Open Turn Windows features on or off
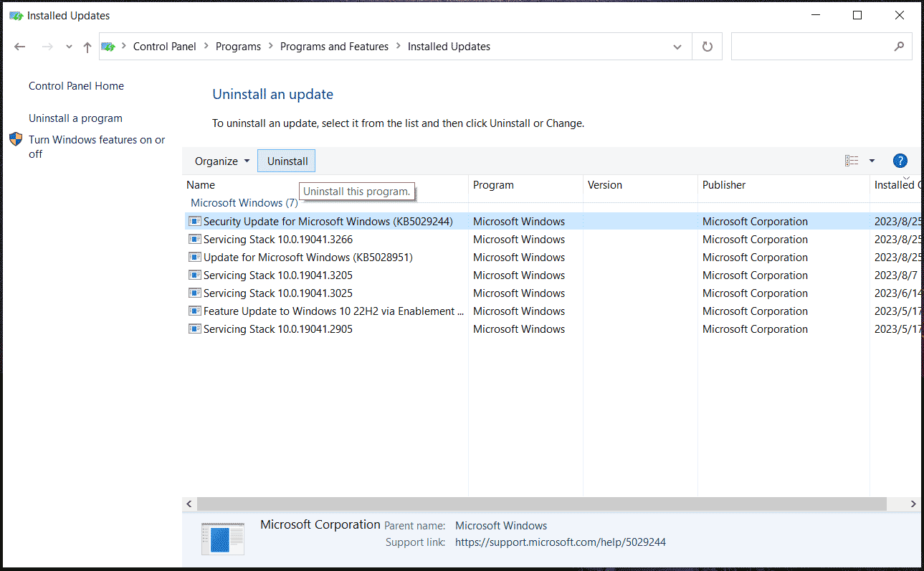The image size is (924, 571). (97, 146)
